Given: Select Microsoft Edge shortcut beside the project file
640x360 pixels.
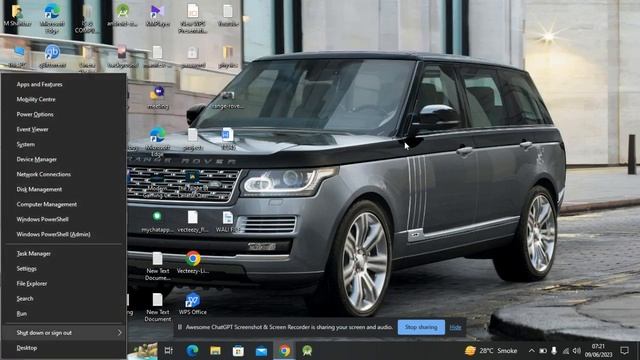Looking at the screenshot, I should click(x=158, y=141).
